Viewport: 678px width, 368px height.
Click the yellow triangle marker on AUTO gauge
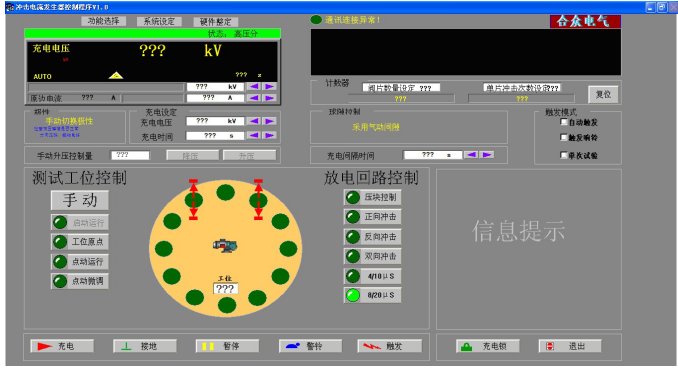pos(116,76)
